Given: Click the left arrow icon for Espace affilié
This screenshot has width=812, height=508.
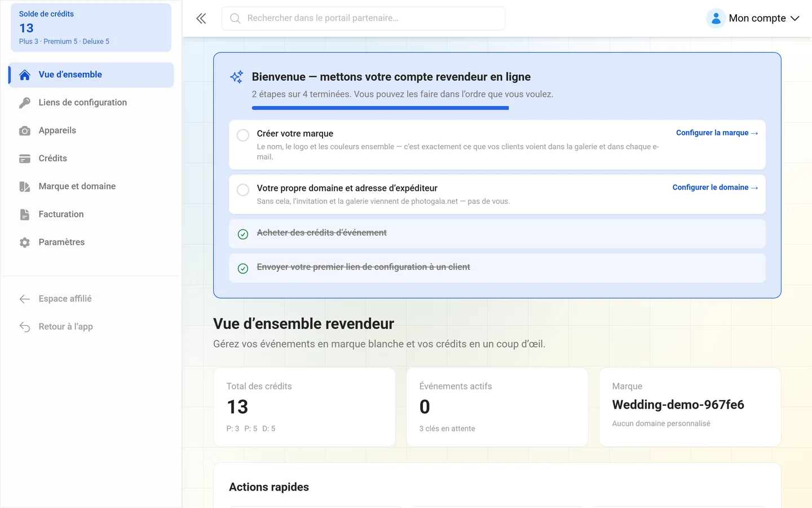Looking at the screenshot, I should (x=25, y=299).
